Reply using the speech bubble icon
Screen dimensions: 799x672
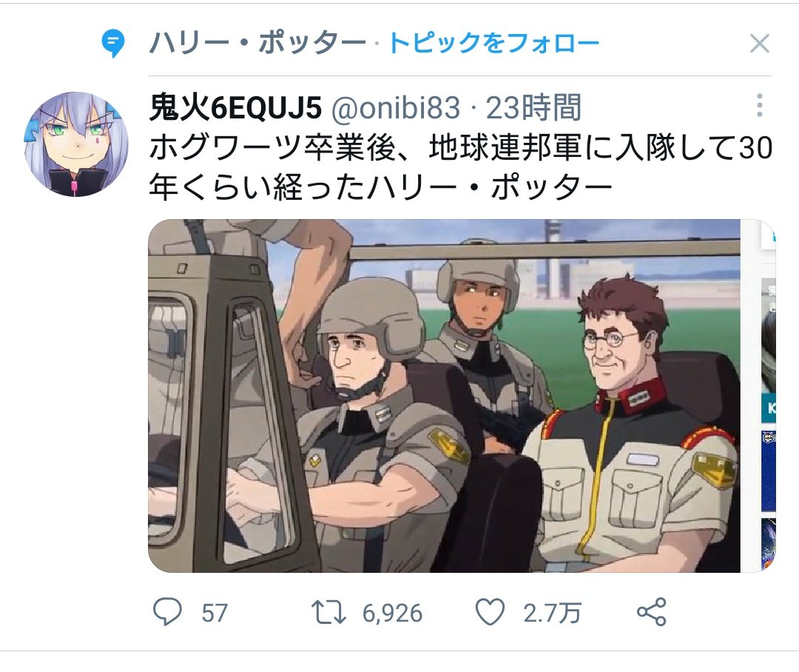[168, 612]
